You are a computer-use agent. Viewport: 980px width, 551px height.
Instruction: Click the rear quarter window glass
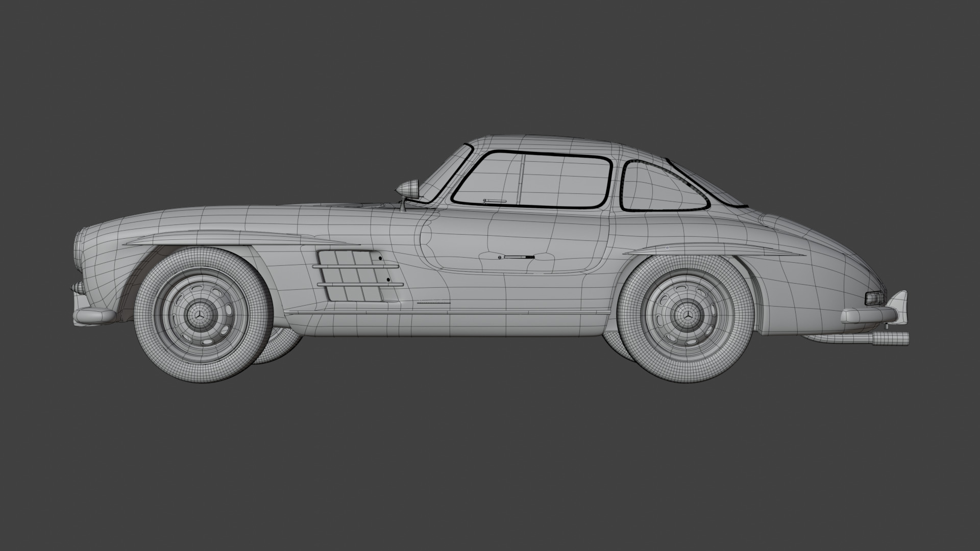coord(664,186)
